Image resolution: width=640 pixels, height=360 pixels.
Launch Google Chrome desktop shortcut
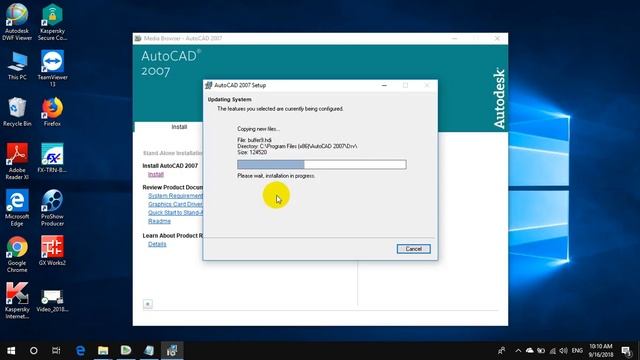[x=17, y=254]
